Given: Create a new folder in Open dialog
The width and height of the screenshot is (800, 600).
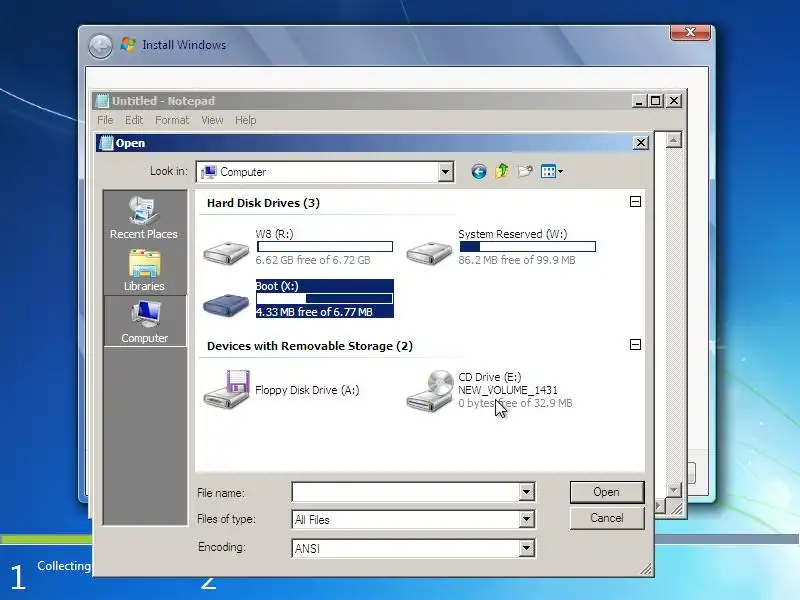Looking at the screenshot, I should click(525, 171).
